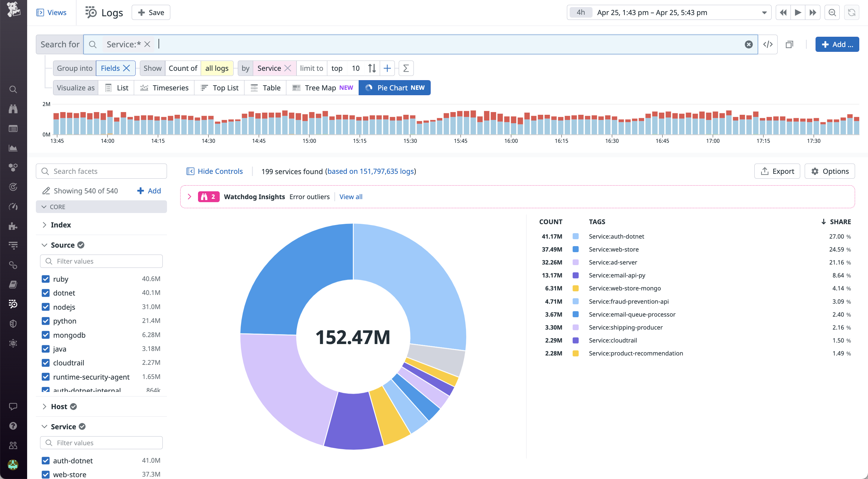Click the zoom out magnifier near the time range

pos(832,12)
